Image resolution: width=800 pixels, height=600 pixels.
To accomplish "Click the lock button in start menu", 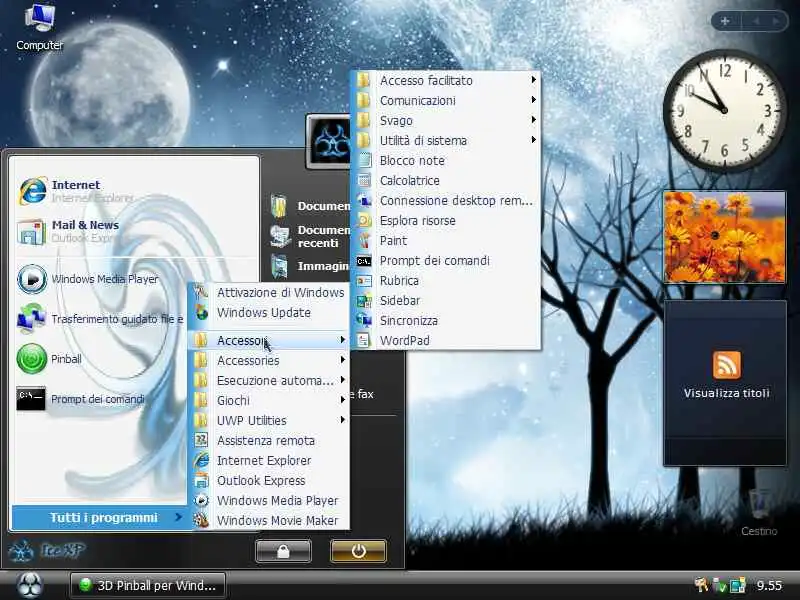I will coord(283,551).
